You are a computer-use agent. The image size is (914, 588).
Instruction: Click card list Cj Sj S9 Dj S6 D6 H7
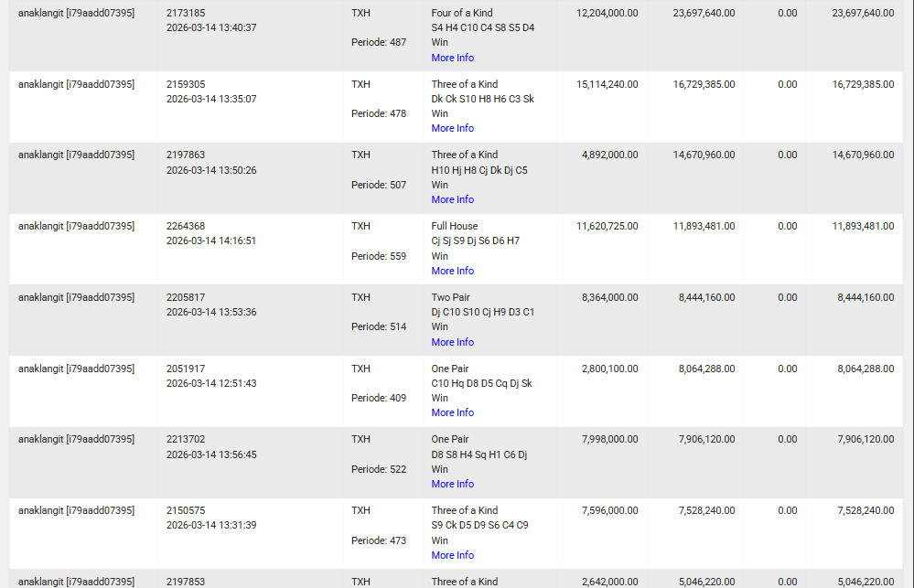pyautogui.click(x=475, y=241)
